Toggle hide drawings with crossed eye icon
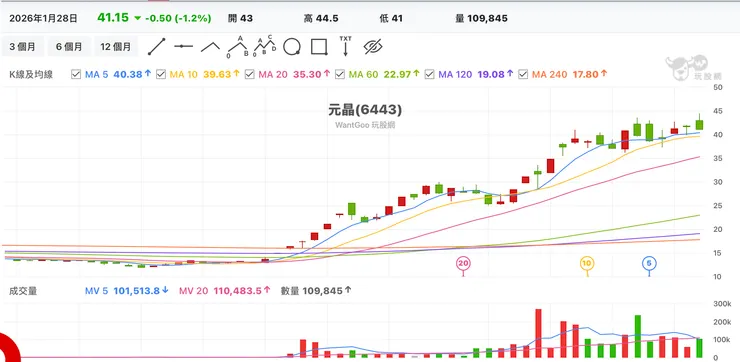This screenshot has height=362, width=740. click(373, 46)
